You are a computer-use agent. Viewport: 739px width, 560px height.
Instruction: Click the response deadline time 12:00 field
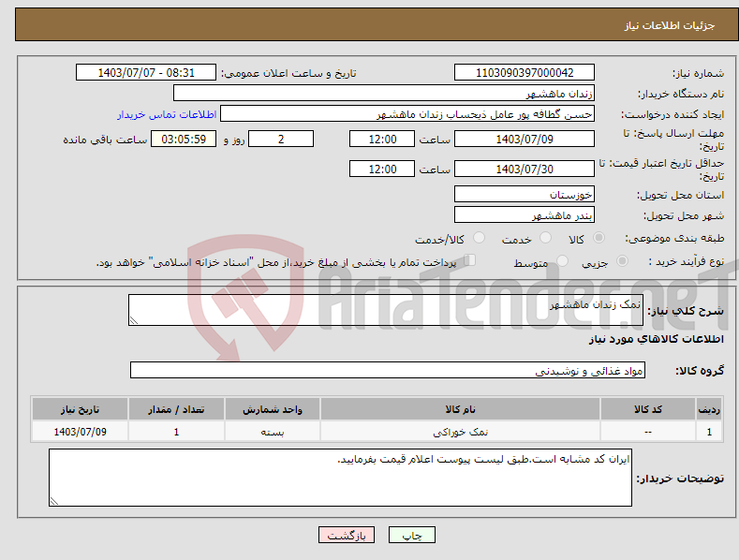tap(382, 139)
